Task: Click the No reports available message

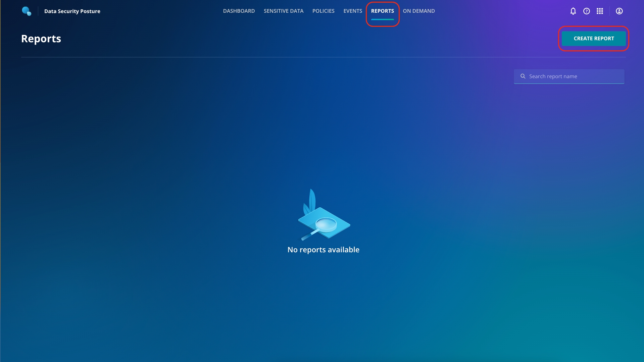Action: [323, 250]
